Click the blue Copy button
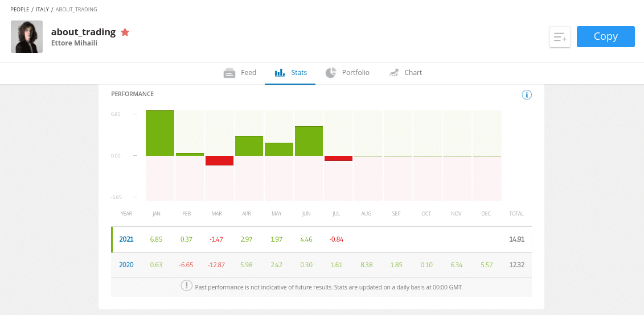 coord(605,36)
